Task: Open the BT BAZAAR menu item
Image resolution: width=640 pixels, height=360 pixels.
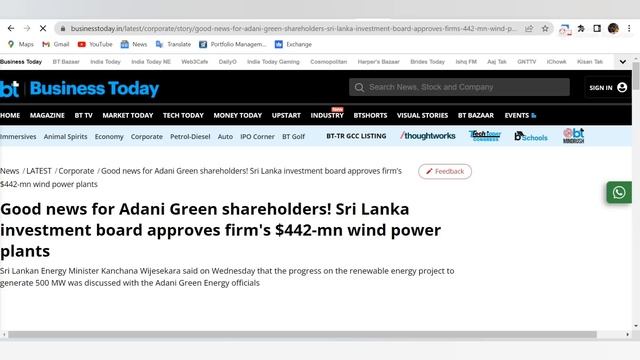Action: (x=476, y=116)
